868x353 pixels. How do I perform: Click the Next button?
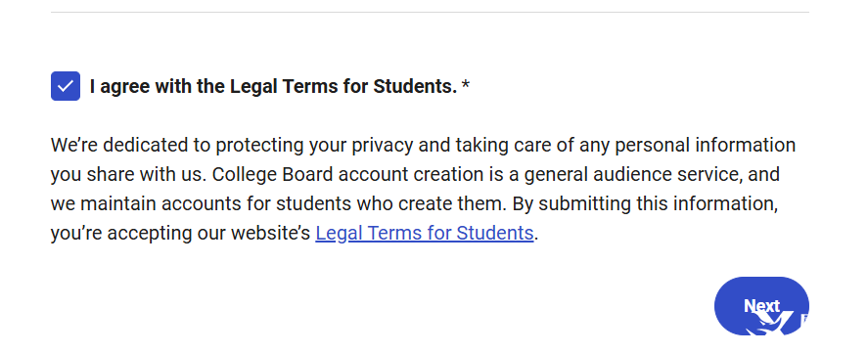pos(761,306)
